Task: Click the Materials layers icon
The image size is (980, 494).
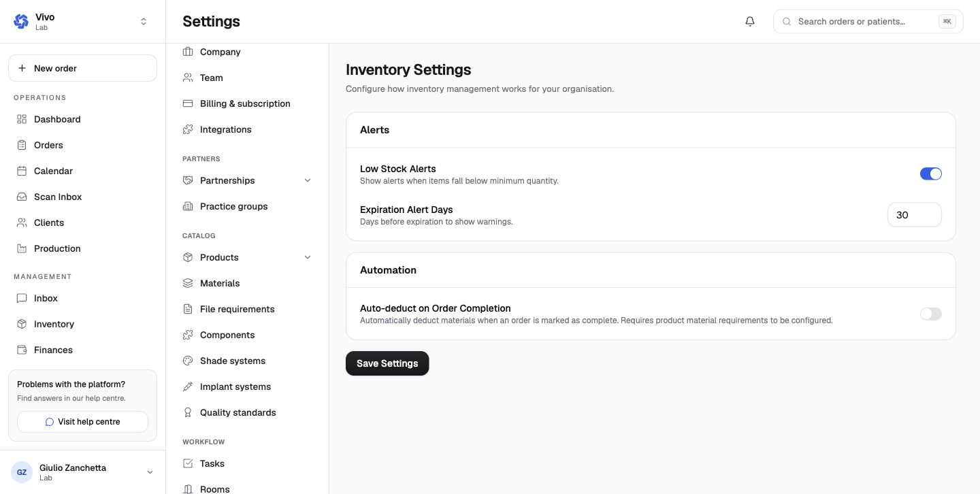Action: 188,283
